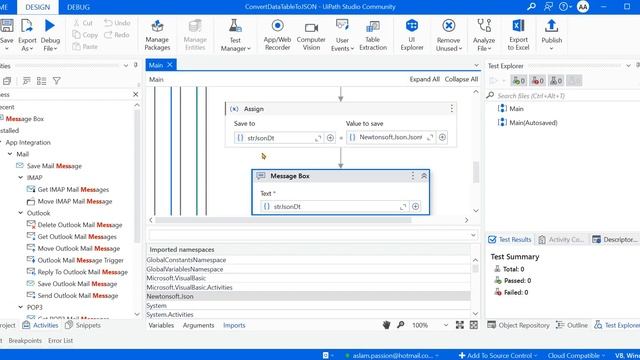Viewport: 640px width, 360px height.
Task: Click the filter icon in Activities panel
Action: 57,81
